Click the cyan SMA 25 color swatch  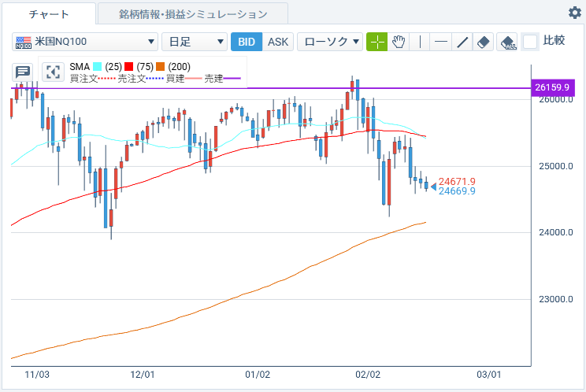[x=97, y=67]
